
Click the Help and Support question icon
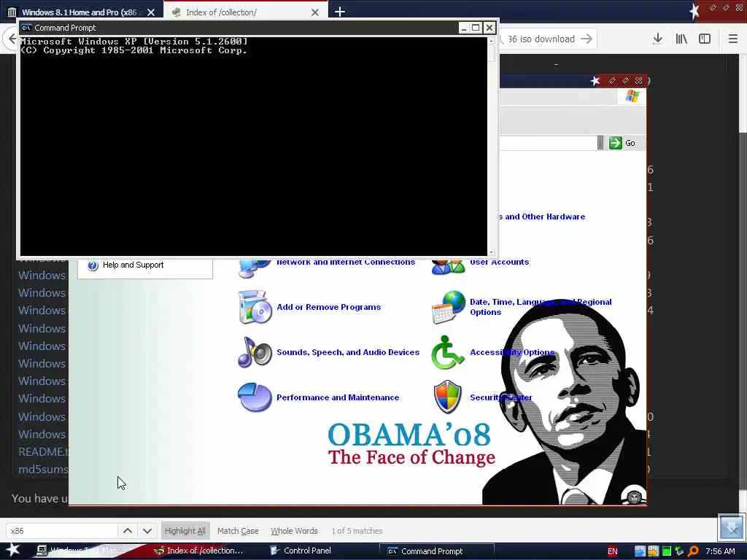tap(93, 265)
